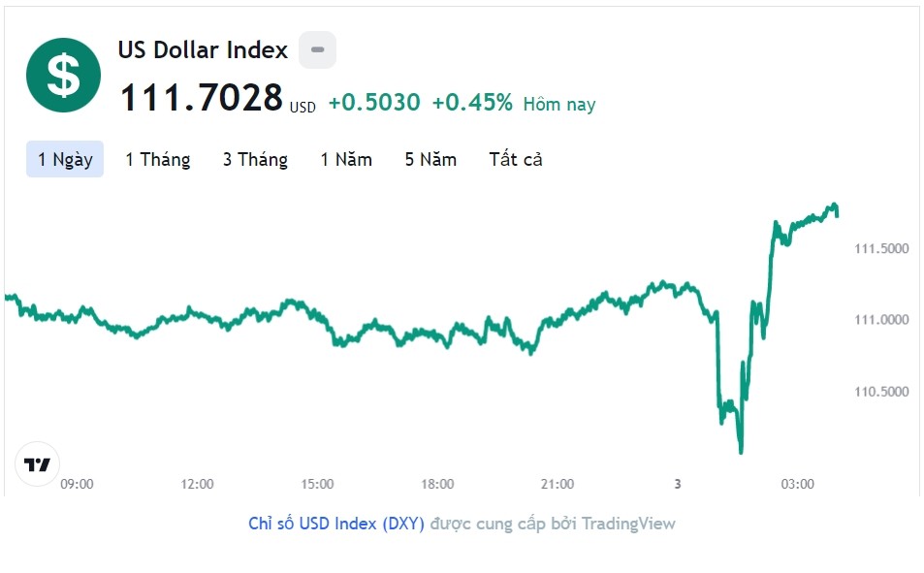Click the "Hôm nay" label
This screenshot has height=573, width=924.
coord(559,104)
